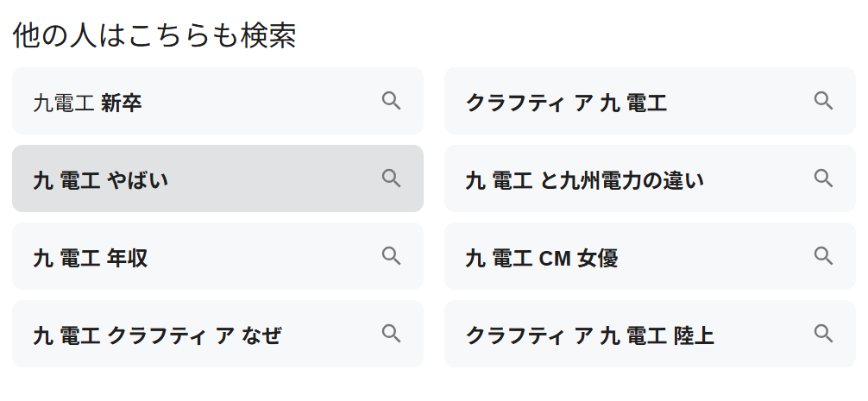Select the 九 電工 やばい related search
Image resolution: width=868 pixels, height=401 pixels.
tap(100, 180)
